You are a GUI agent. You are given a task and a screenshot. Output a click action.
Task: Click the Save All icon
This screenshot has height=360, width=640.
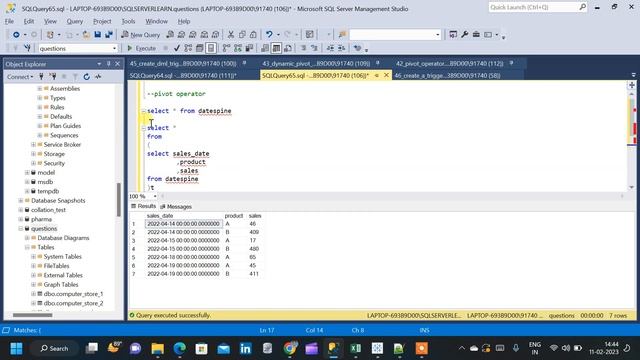pos(109,35)
